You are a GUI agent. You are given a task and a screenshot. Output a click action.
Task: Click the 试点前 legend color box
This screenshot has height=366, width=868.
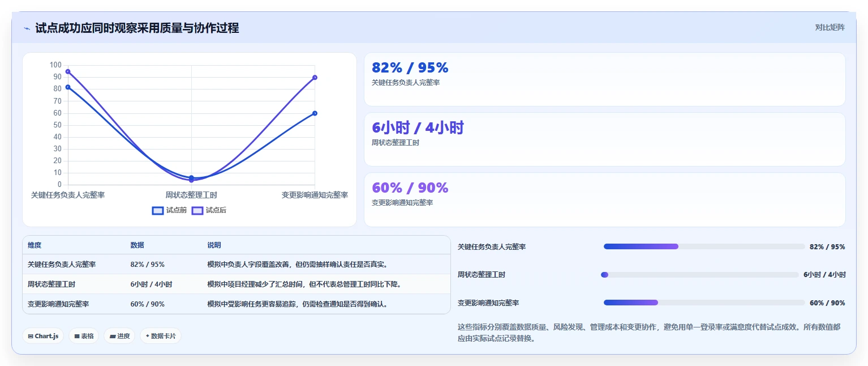coord(158,210)
